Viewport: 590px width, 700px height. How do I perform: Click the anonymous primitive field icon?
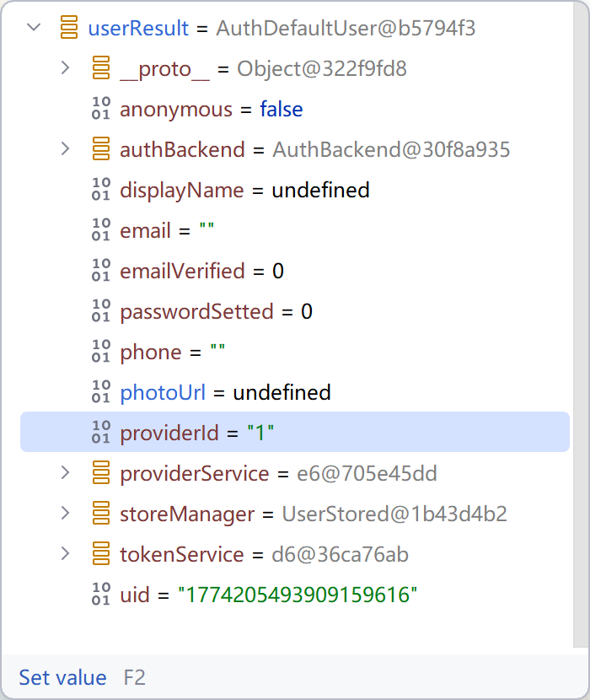pos(101,109)
